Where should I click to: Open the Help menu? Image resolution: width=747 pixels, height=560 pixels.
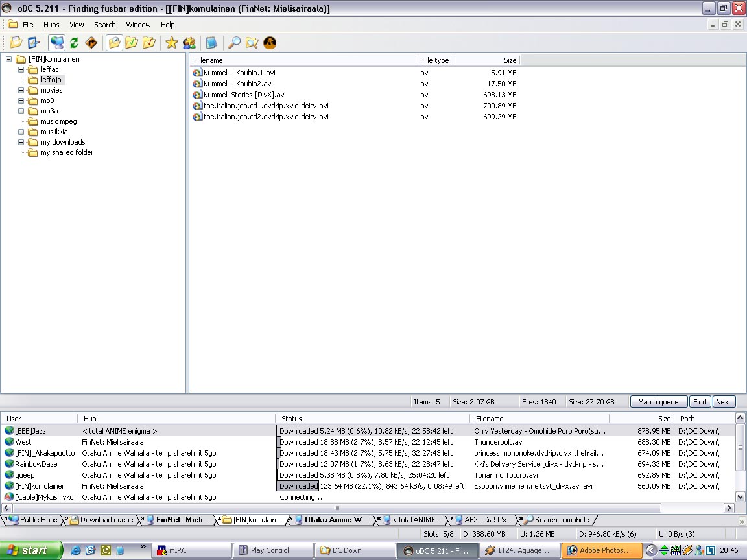tap(168, 25)
